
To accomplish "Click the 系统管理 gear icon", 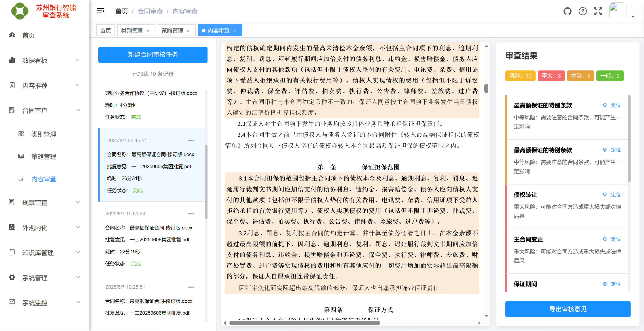I will click(x=12, y=277).
